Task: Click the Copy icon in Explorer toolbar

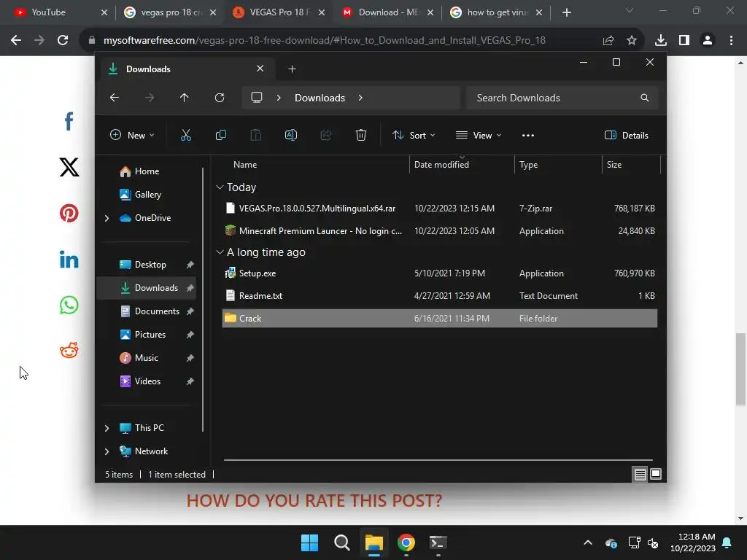Action: tap(220, 135)
